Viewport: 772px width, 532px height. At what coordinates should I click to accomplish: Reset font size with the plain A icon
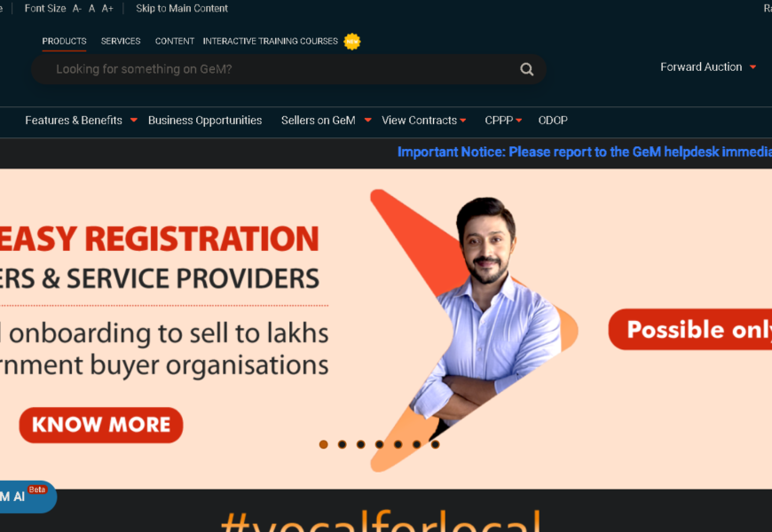[91, 8]
